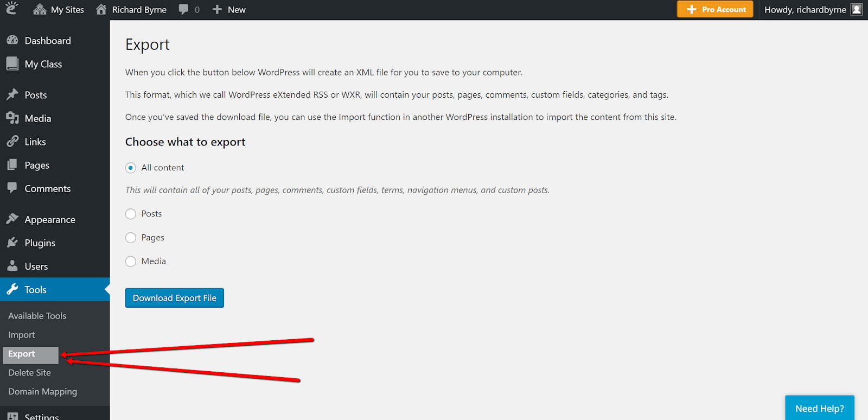The width and height of the screenshot is (868, 420).
Task: Open the Need Help? chat button
Action: click(x=820, y=408)
